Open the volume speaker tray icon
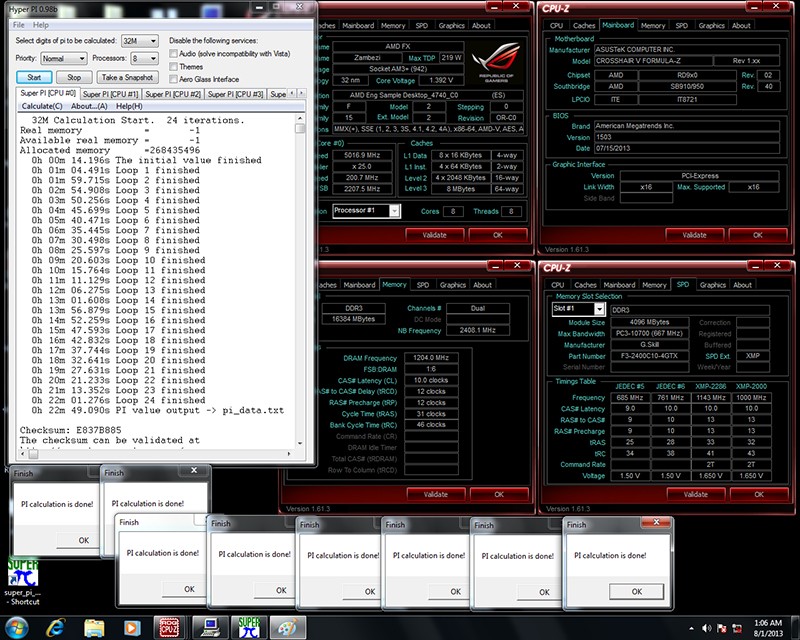800x640 pixels. [x=707, y=628]
